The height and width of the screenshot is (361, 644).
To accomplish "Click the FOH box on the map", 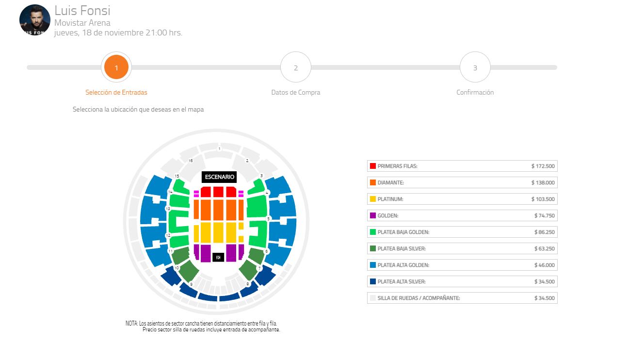I will point(218,257).
